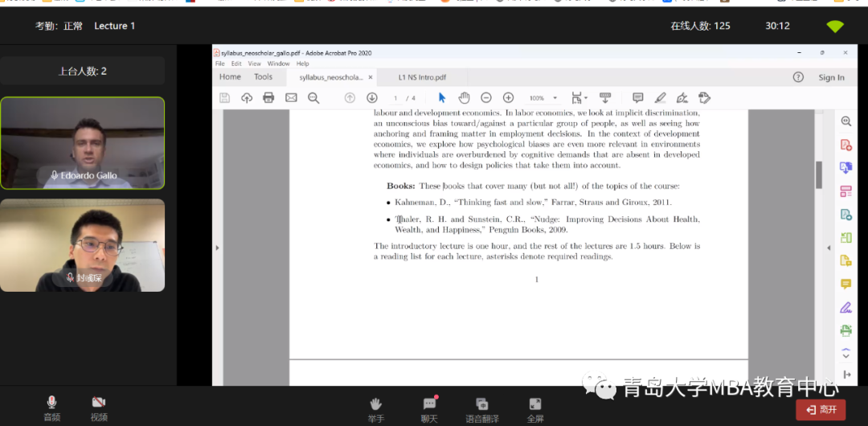868x426 pixels.
Task: Open the 100% zoom level dropdown
Action: [x=555, y=98]
